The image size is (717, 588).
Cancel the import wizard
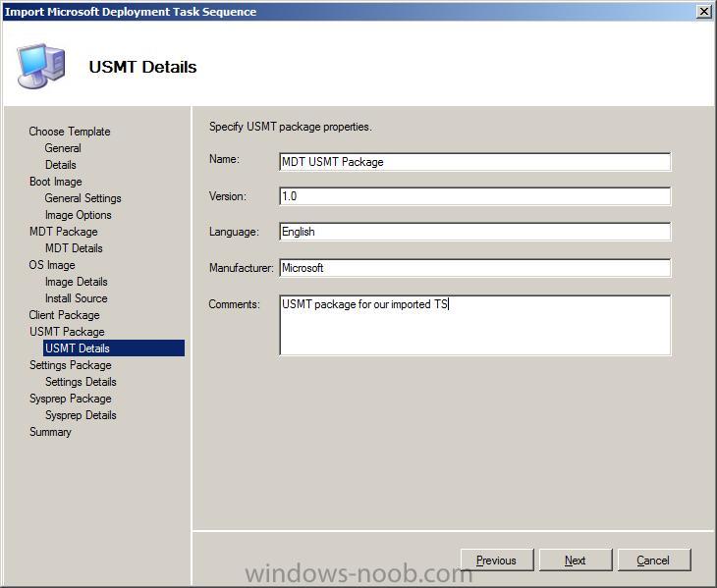click(654, 561)
